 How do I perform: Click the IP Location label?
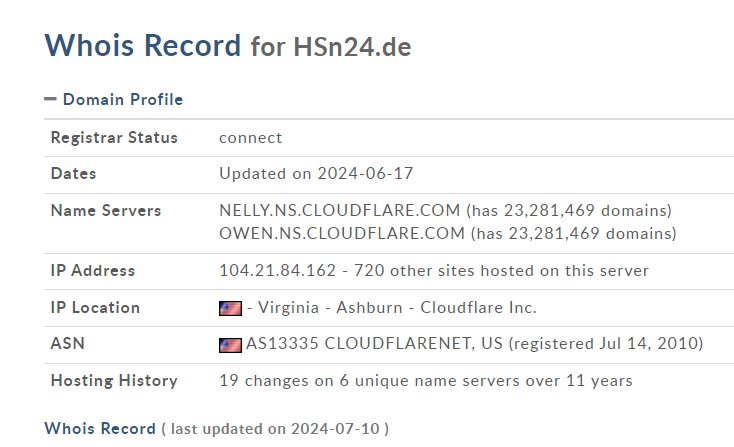tap(95, 308)
